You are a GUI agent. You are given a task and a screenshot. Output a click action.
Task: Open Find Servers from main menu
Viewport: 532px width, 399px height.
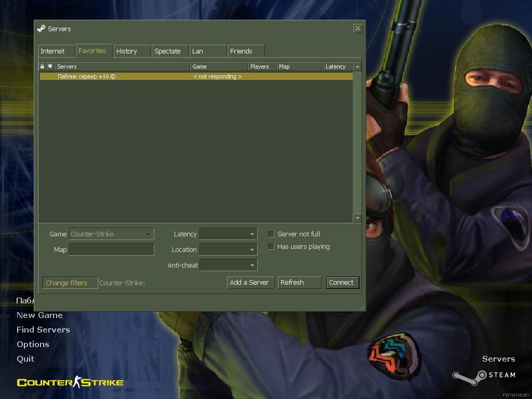click(44, 330)
